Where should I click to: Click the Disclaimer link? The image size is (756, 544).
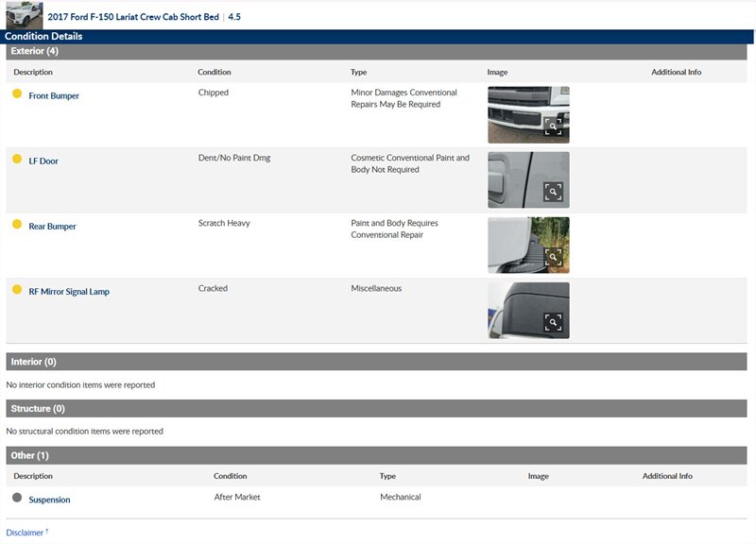(x=26, y=533)
